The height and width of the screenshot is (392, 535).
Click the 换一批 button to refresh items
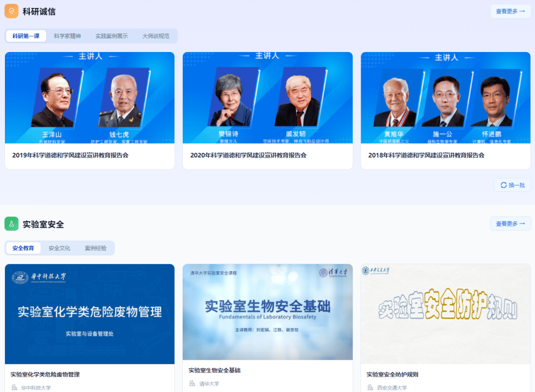(512, 184)
